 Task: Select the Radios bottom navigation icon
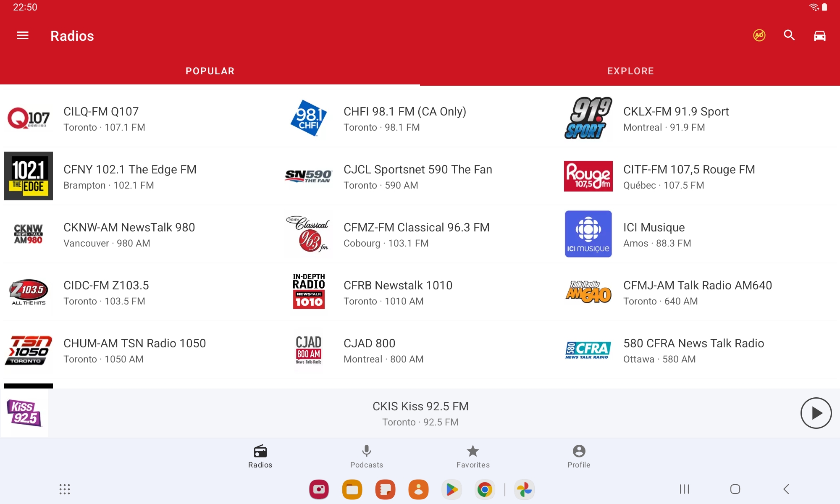click(x=260, y=456)
